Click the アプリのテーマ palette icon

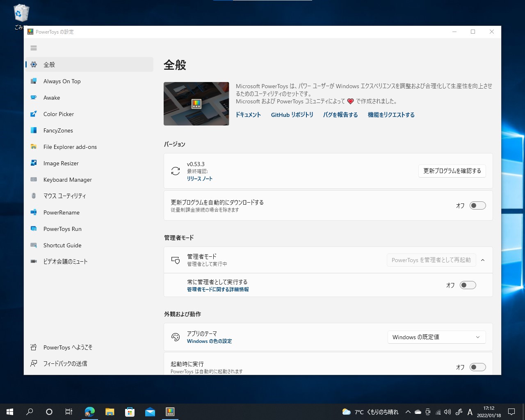pyautogui.click(x=176, y=337)
